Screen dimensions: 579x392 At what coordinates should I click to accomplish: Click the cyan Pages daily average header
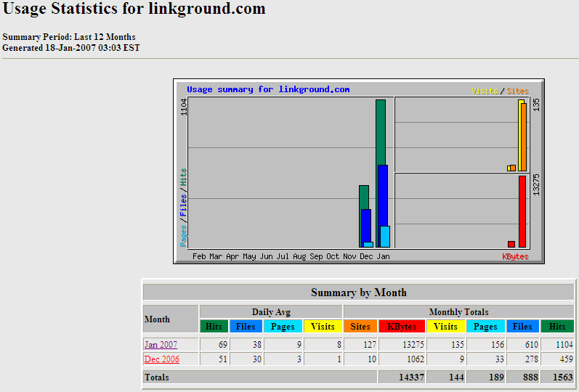(x=283, y=327)
